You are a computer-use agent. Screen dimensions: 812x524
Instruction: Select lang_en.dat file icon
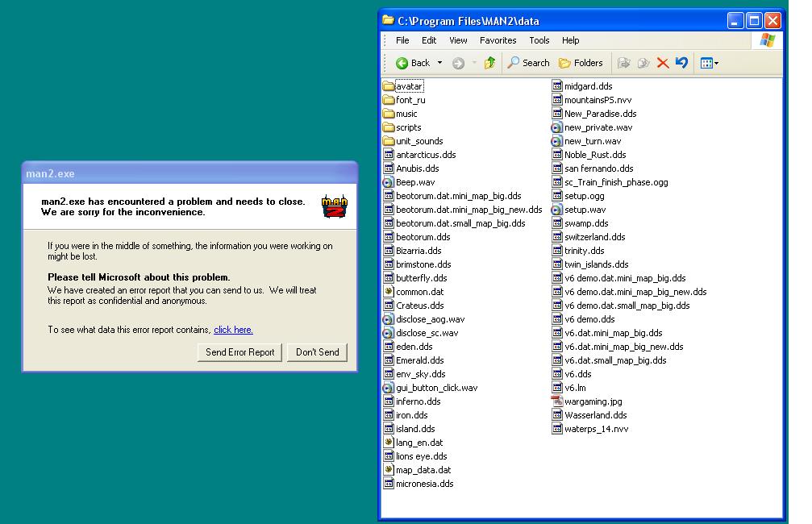[389, 443]
